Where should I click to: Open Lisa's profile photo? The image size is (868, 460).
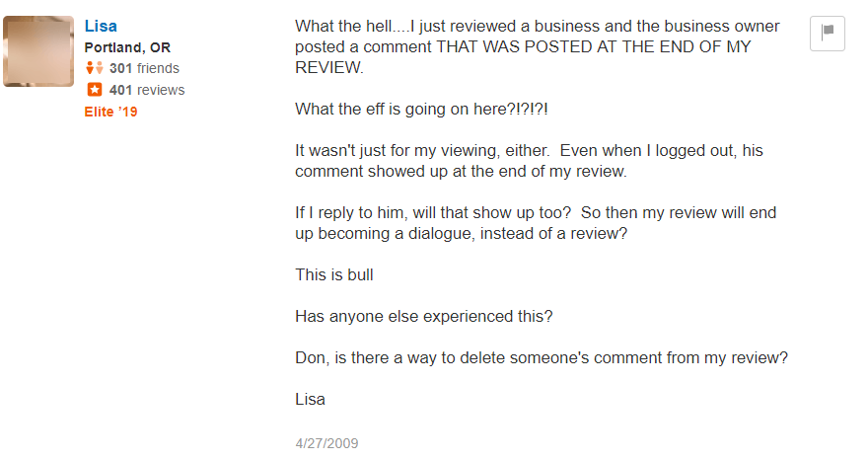point(38,51)
